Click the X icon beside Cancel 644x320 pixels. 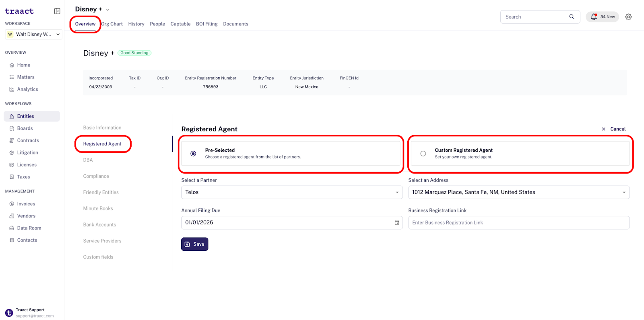click(x=603, y=129)
